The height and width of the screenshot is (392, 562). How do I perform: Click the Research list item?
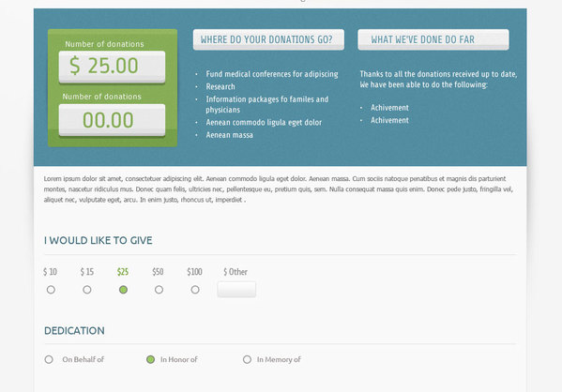(x=220, y=86)
